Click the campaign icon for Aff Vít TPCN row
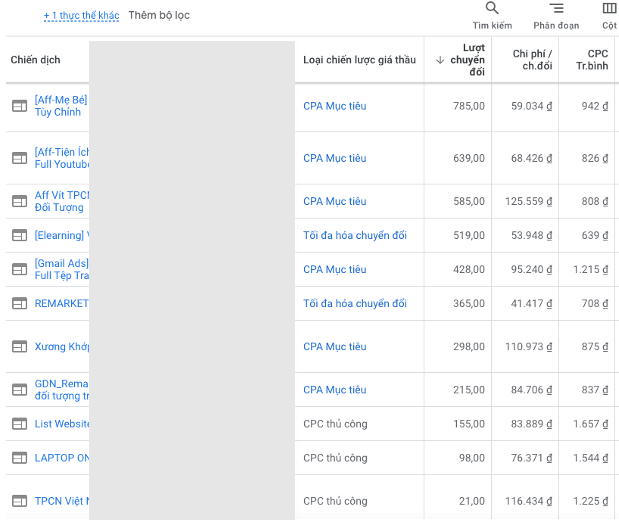The height and width of the screenshot is (520, 619). coord(19,201)
